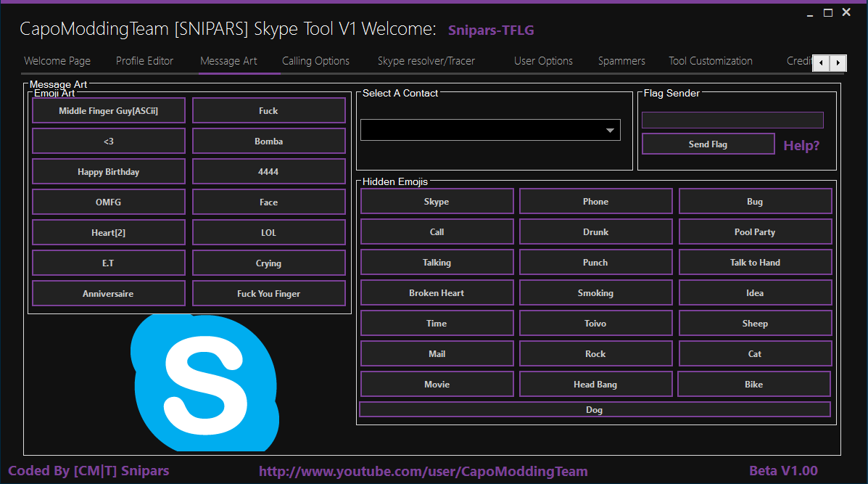Switch to the Profile Editor tab
The image size is (868, 484).
coord(144,61)
